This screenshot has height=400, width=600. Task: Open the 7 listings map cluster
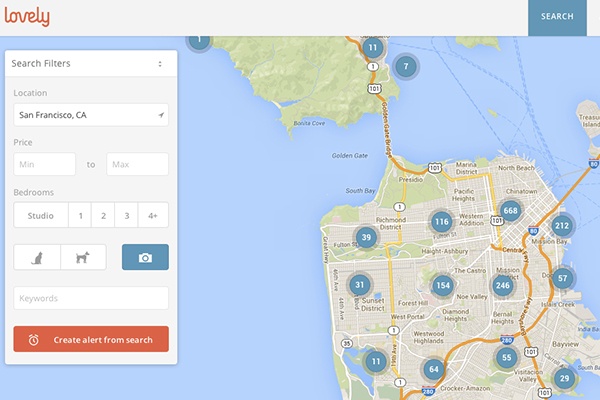coord(406,67)
